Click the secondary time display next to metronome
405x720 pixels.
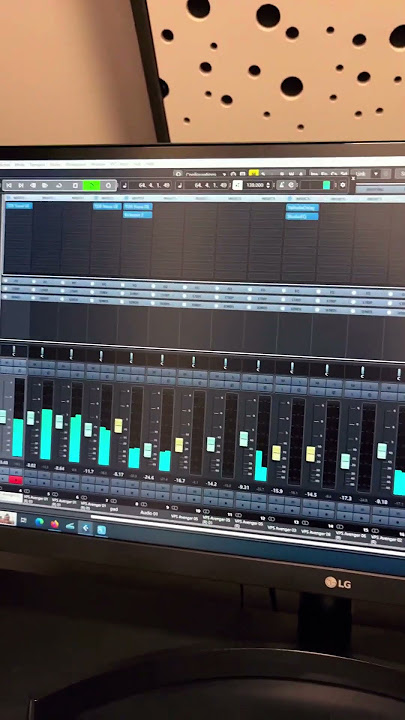pyautogui.click(x=210, y=185)
